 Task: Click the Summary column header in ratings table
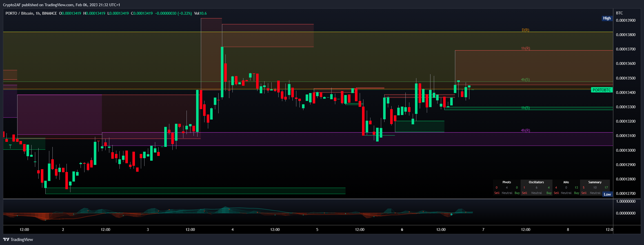595,182
